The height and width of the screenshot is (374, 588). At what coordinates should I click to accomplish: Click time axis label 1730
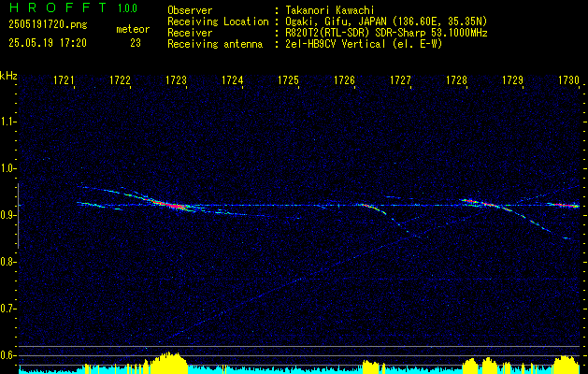[569, 80]
